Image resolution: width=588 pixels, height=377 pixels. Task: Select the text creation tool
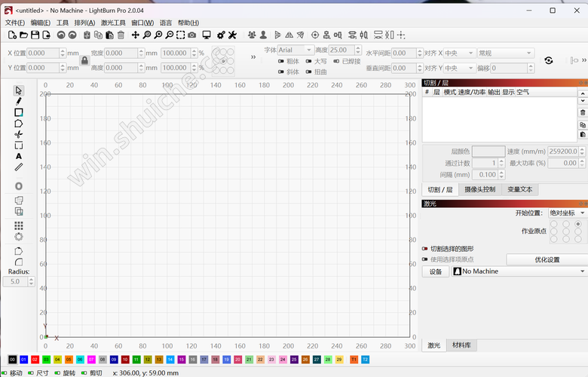pos(19,156)
